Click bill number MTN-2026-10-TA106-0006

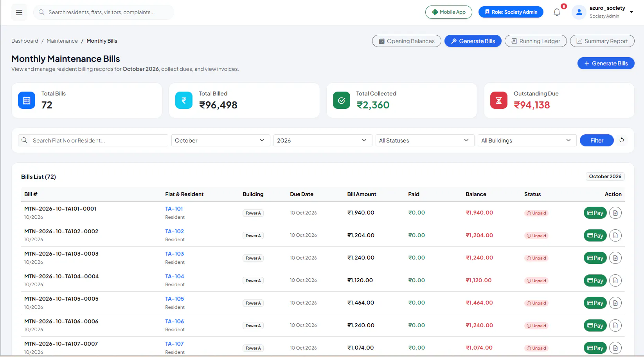[x=61, y=321]
